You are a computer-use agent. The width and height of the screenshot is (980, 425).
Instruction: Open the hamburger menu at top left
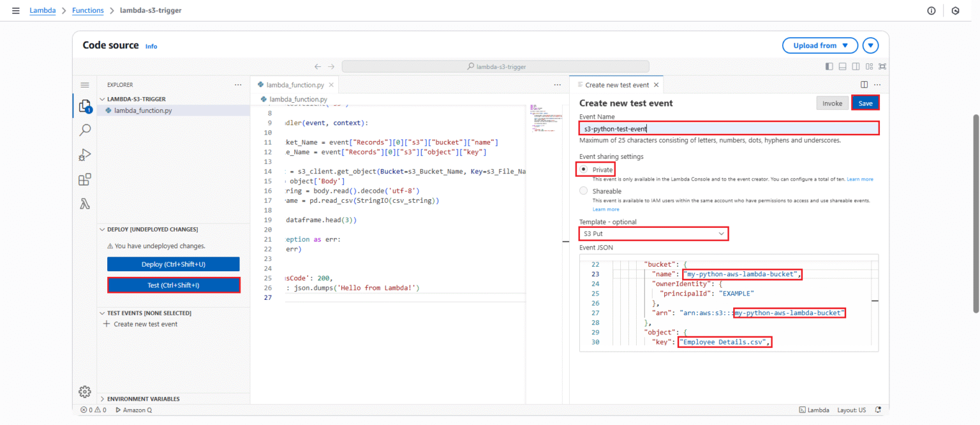coord(16,10)
